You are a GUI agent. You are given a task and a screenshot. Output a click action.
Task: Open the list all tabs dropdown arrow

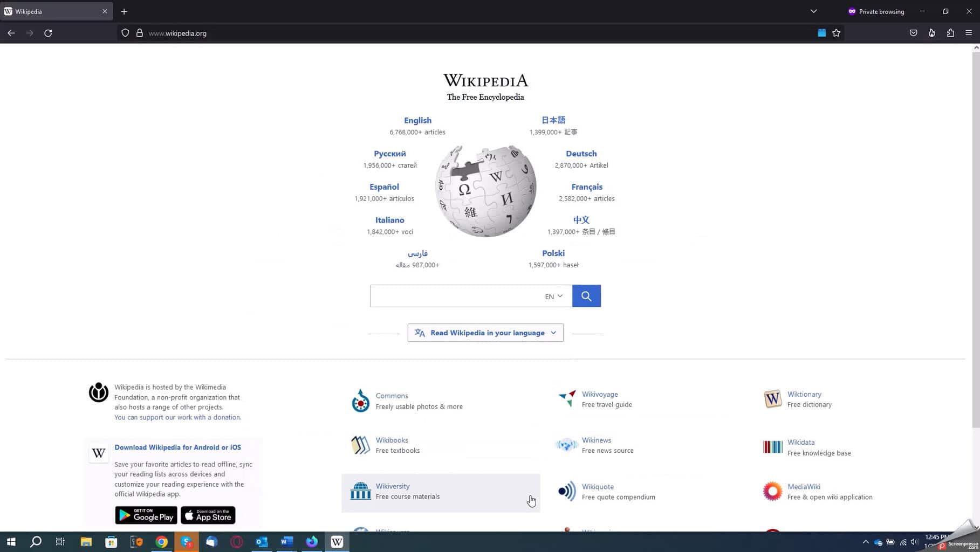tap(813, 11)
